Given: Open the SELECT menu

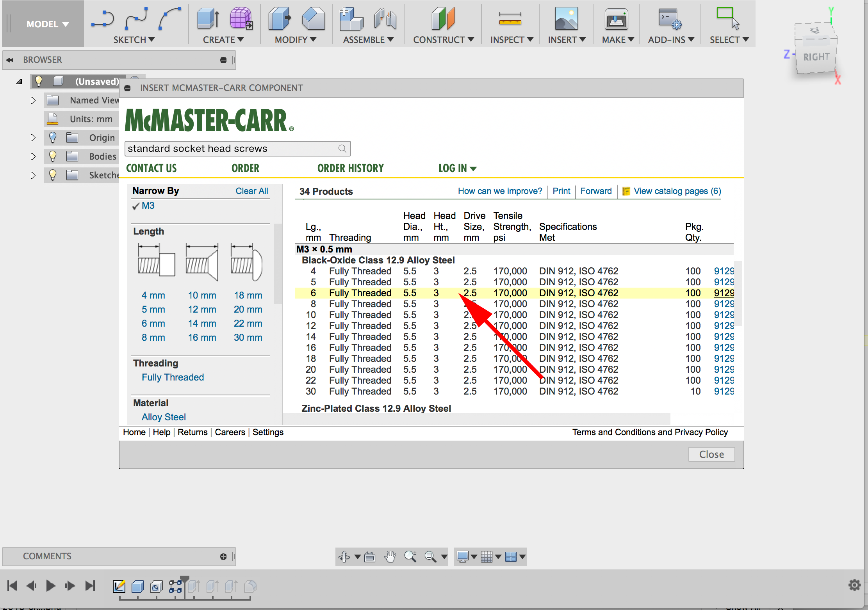Looking at the screenshot, I should click(729, 40).
